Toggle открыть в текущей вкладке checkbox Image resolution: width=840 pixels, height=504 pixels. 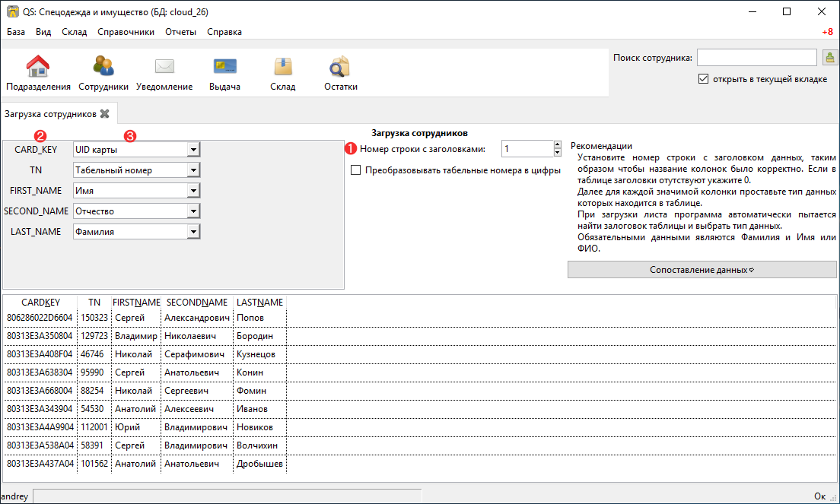703,79
